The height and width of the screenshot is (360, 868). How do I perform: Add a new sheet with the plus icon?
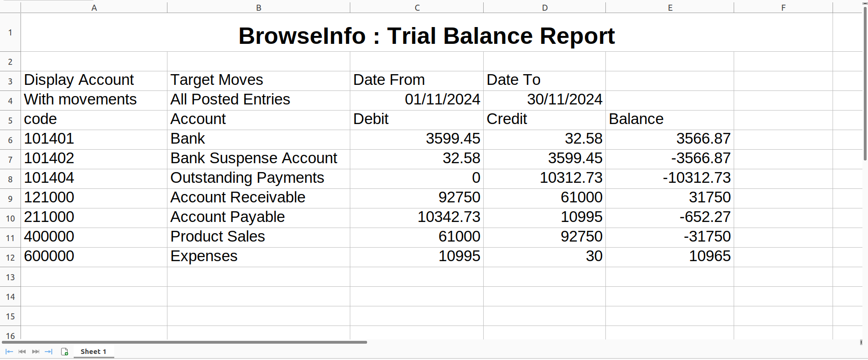click(x=65, y=352)
